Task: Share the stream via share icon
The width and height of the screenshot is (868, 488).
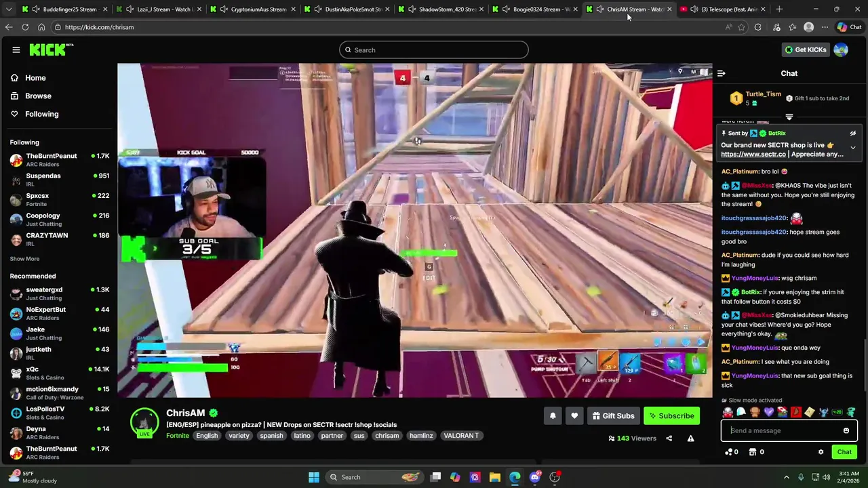Action: [669, 439]
